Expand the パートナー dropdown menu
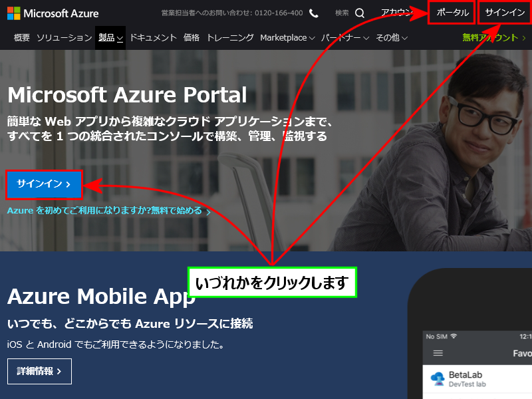 [345, 38]
